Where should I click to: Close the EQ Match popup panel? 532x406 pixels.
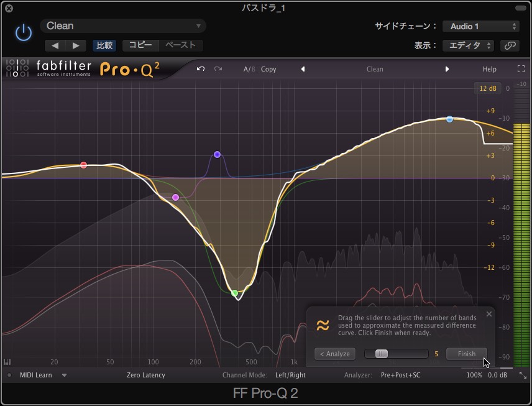pos(489,314)
